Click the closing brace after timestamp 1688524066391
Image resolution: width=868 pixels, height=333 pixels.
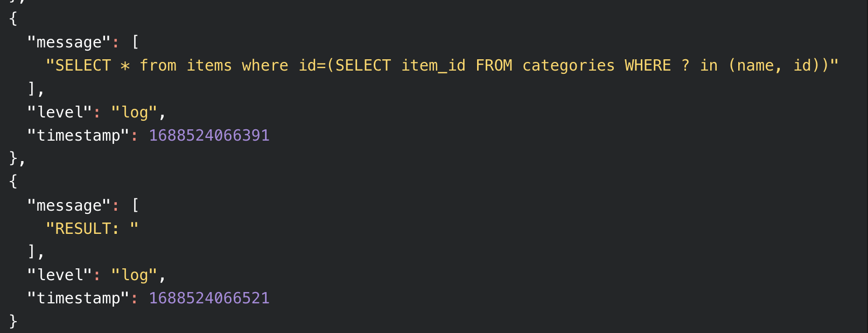(x=13, y=158)
